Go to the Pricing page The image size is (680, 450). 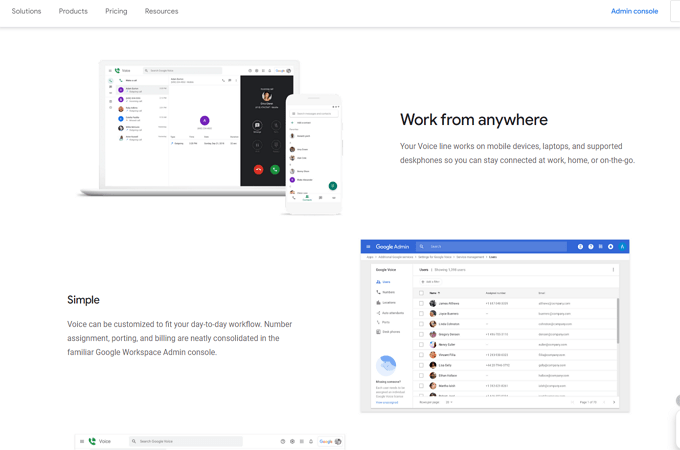116,11
